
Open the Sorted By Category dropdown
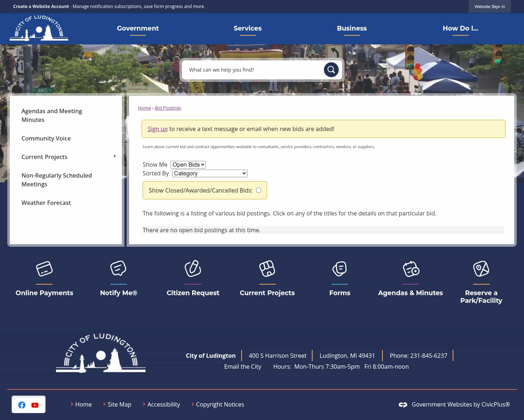pyautogui.click(x=210, y=173)
